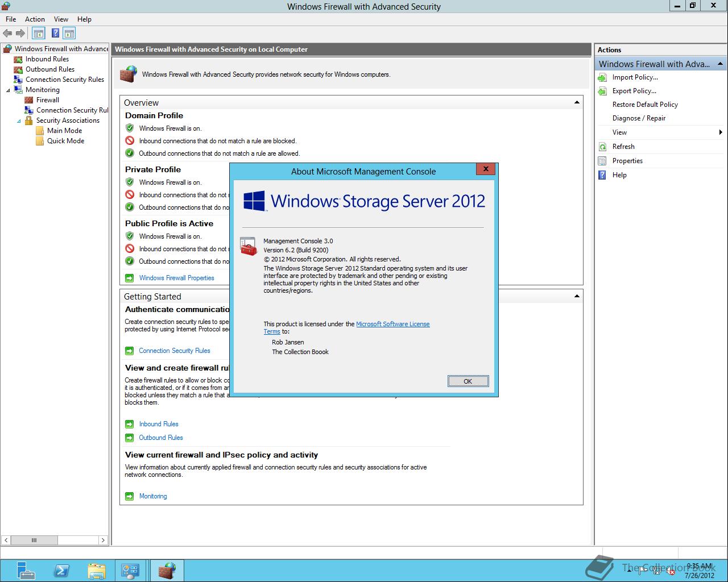Click the taskbar icon left of Windows Firewall
Screen dimensions: 728x582
click(130, 571)
